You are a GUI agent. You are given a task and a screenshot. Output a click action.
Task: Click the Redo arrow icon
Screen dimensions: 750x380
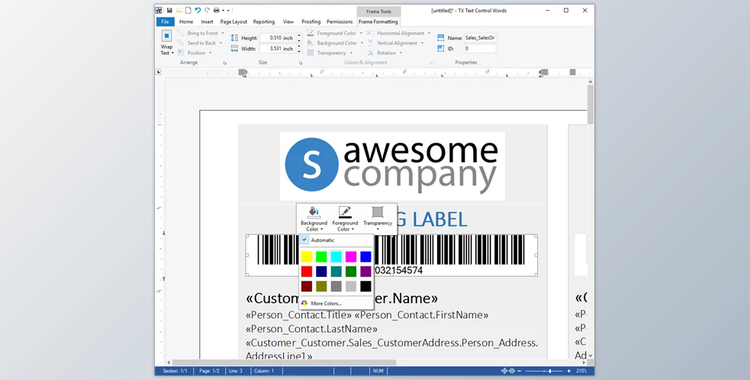coord(207,10)
